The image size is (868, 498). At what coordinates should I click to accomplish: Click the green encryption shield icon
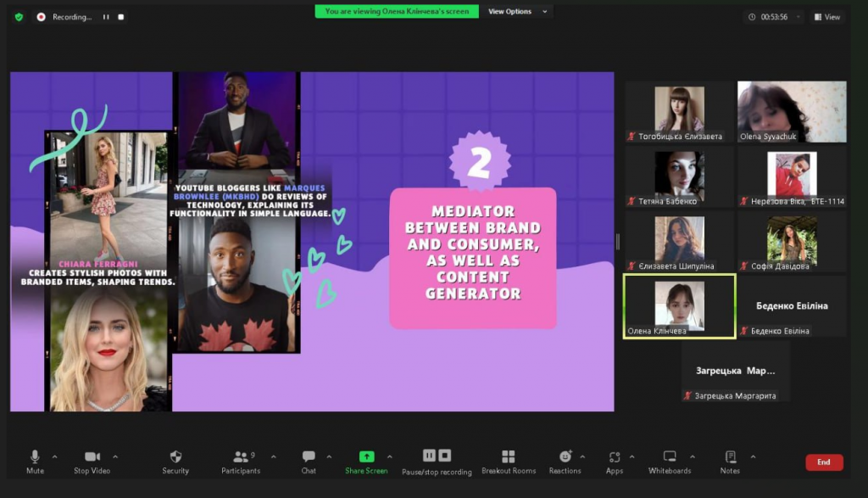click(x=19, y=16)
